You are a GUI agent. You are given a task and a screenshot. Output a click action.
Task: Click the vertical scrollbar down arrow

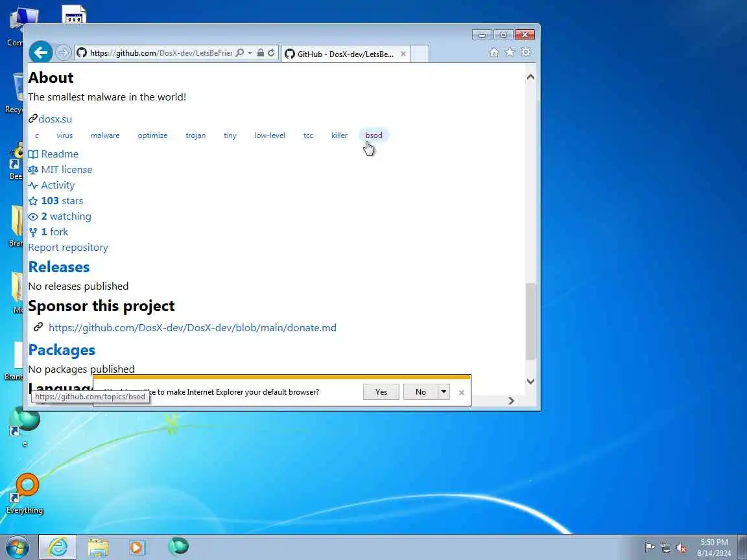click(x=530, y=381)
